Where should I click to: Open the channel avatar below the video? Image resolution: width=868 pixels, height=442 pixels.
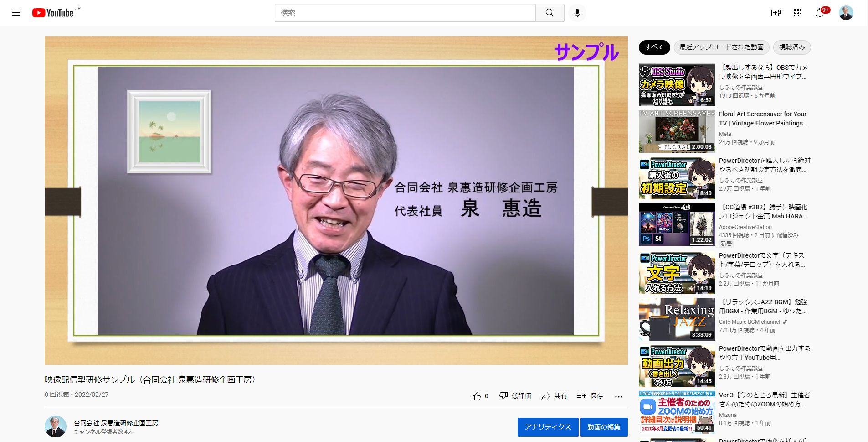pos(56,426)
